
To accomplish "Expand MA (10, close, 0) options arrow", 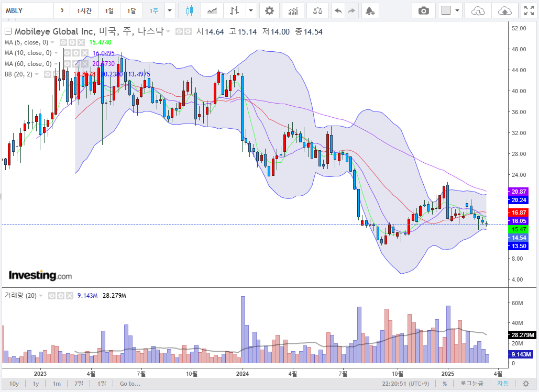I will [x=56, y=53].
